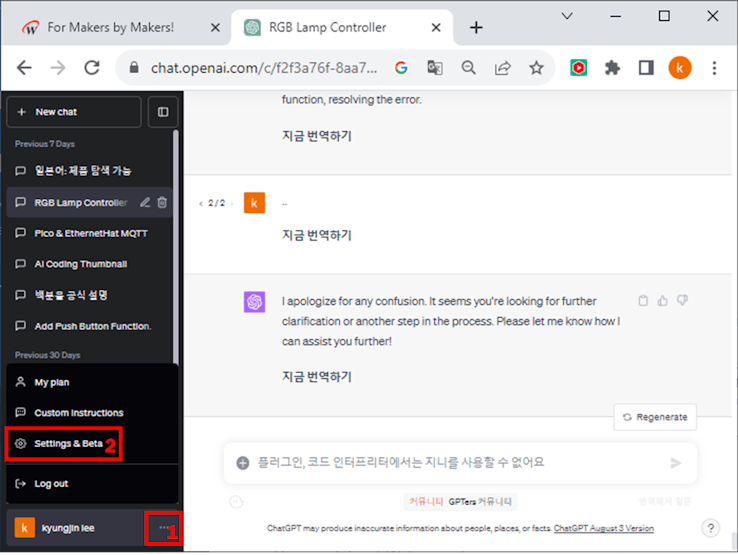Image resolution: width=738 pixels, height=555 pixels.
Task: Click translate-now link under user message
Action: coord(316,234)
